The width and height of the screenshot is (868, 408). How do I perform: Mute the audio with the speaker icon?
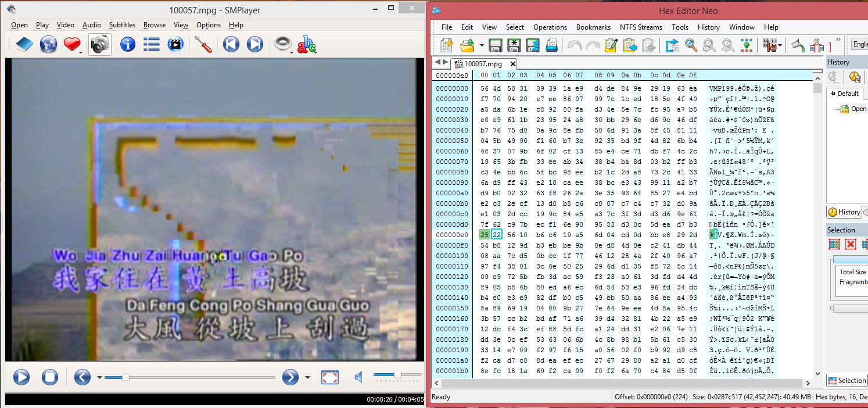(359, 378)
